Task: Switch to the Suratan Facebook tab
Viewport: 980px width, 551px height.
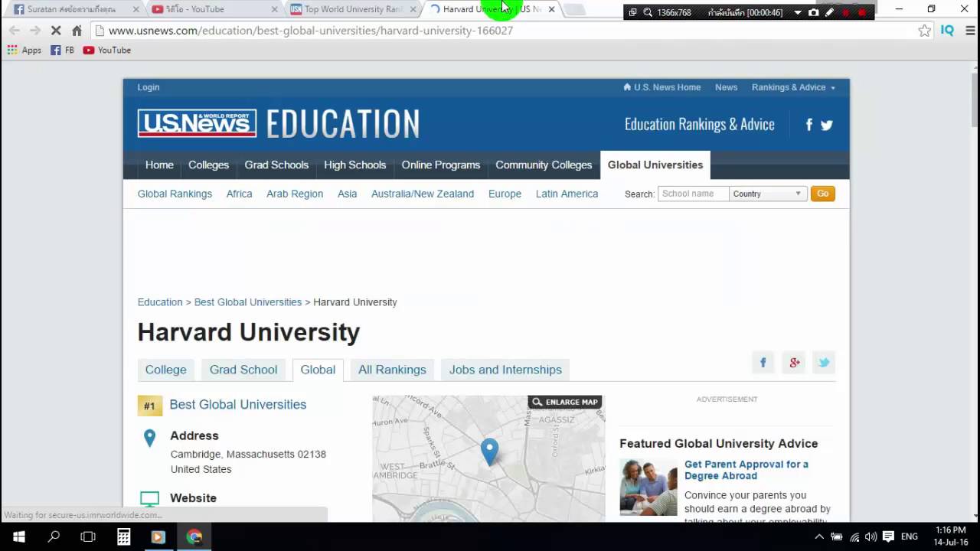Action: (73, 9)
